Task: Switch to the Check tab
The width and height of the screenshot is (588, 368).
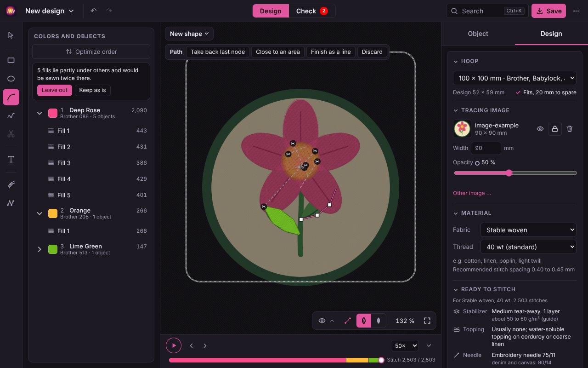Action: coord(312,11)
